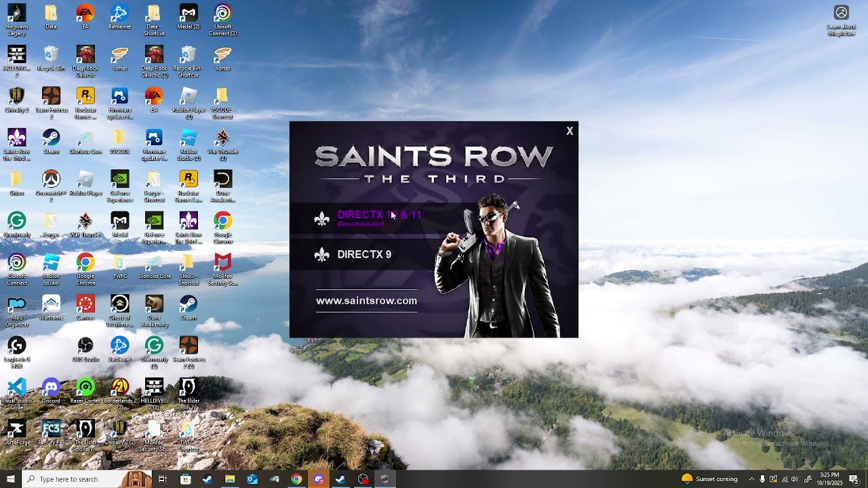Select the Razer Cortex desktop icon
The width and height of the screenshot is (868, 488).
[x=85, y=391]
